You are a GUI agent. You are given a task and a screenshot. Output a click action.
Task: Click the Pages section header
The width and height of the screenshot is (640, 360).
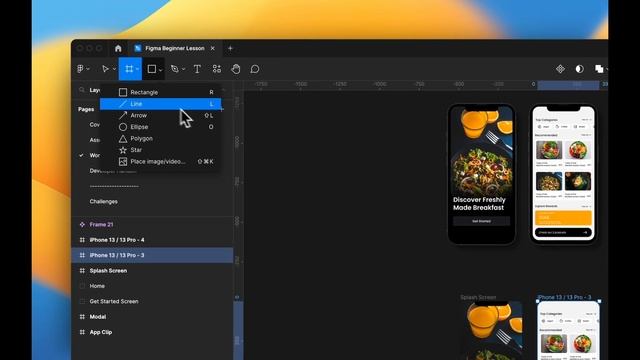pos(86,109)
